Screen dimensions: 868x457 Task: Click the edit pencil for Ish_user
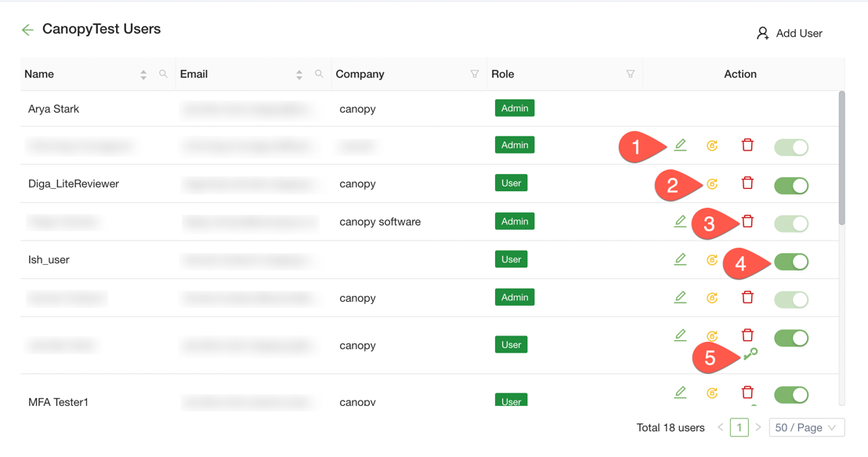coord(680,259)
